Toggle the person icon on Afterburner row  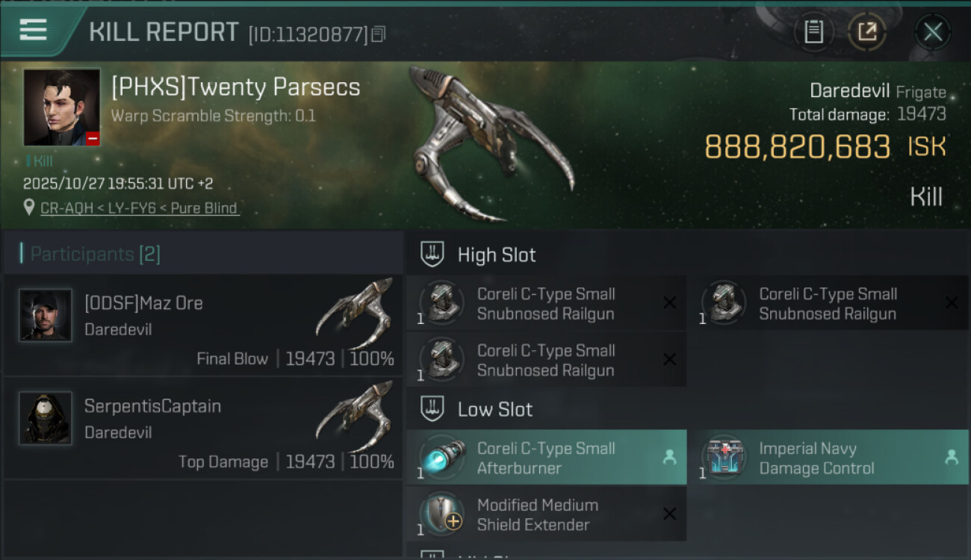point(669,458)
